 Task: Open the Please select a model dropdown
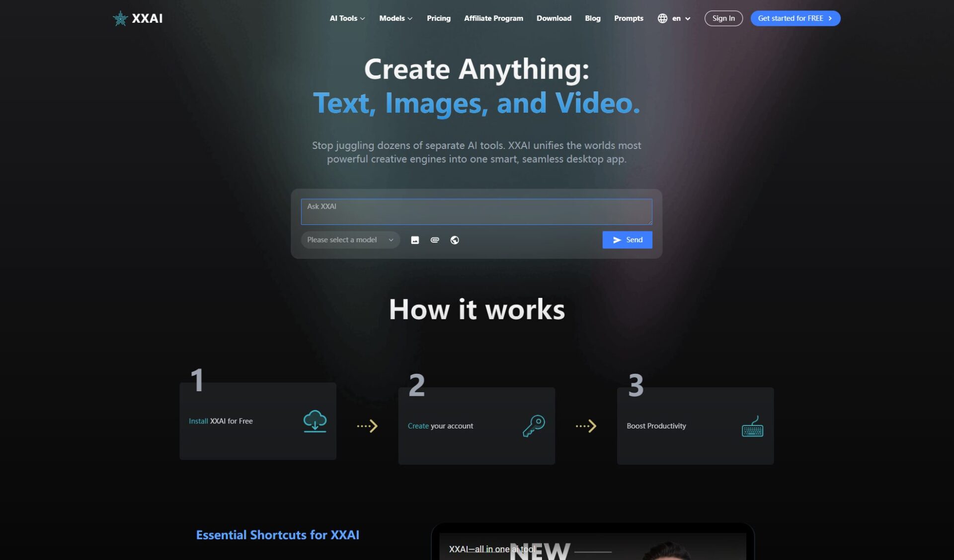(x=350, y=240)
